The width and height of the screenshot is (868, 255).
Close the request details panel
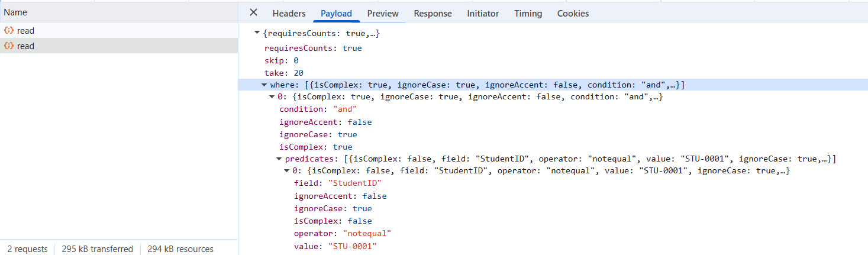coord(253,13)
